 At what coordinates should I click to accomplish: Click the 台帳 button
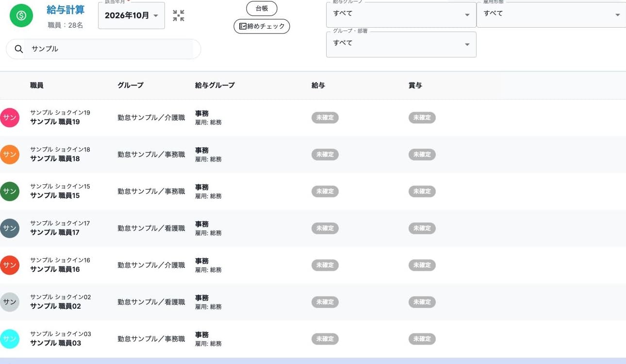coord(262,8)
